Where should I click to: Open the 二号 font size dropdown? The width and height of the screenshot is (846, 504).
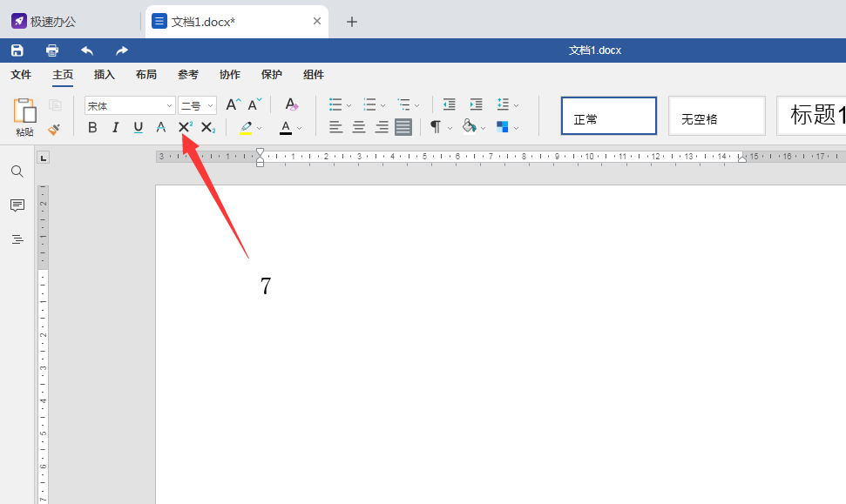click(198, 105)
